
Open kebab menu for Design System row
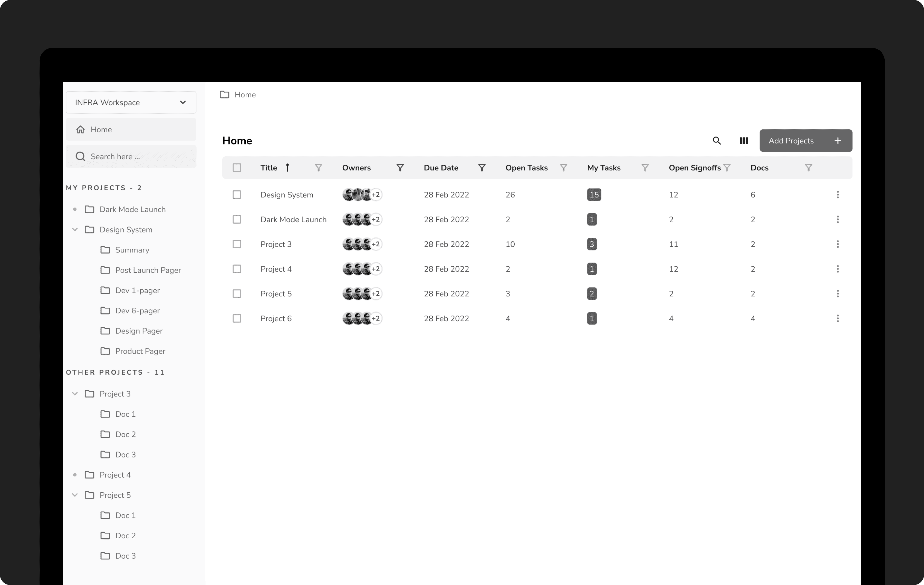pos(837,195)
